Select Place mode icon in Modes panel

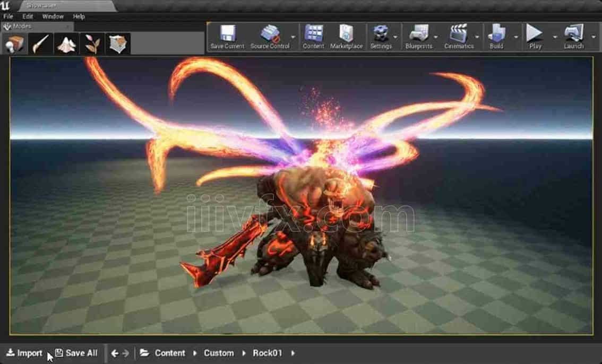coord(14,44)
